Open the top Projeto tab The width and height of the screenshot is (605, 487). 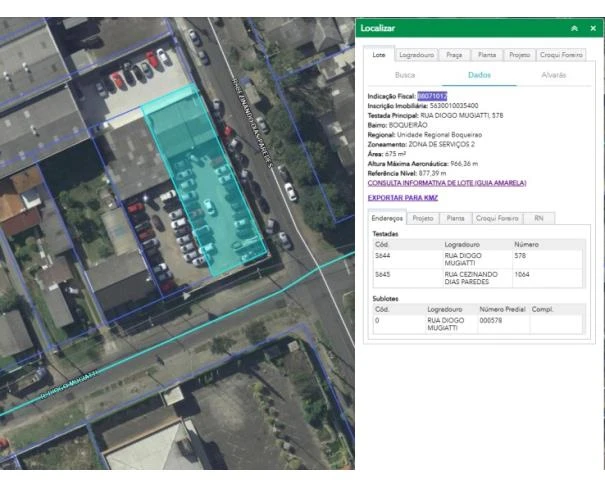519,55
